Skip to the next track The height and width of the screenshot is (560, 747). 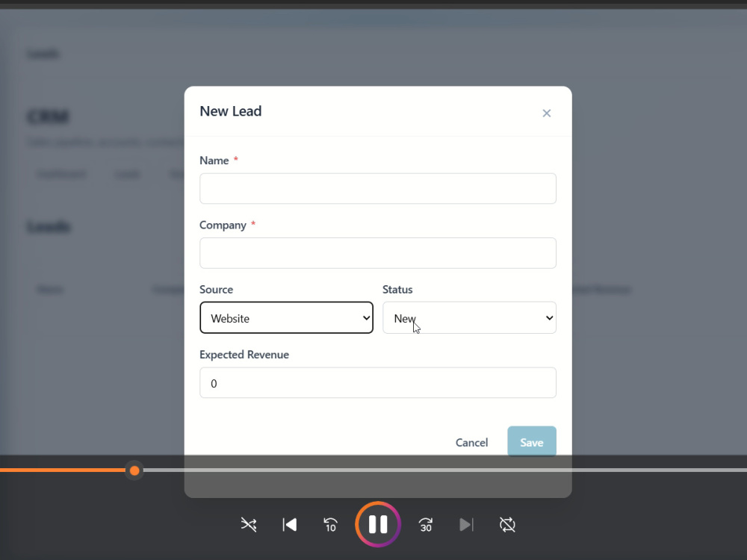click(x=466, y=525)
